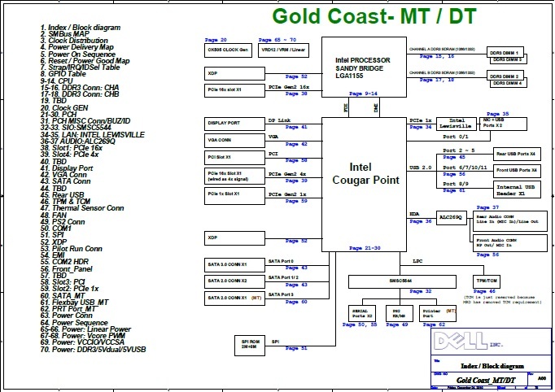
Task: Click the 'VGA CONN' block
Action: pos(234,141)
